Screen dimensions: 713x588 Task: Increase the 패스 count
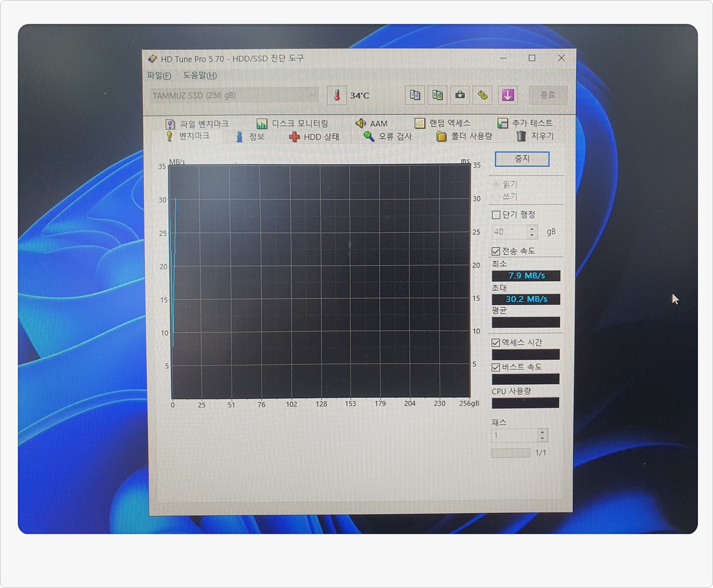click(543, 432)
